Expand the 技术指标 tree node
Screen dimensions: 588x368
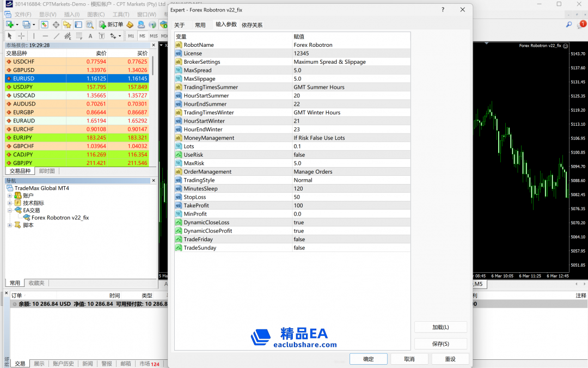pos(10,203)
